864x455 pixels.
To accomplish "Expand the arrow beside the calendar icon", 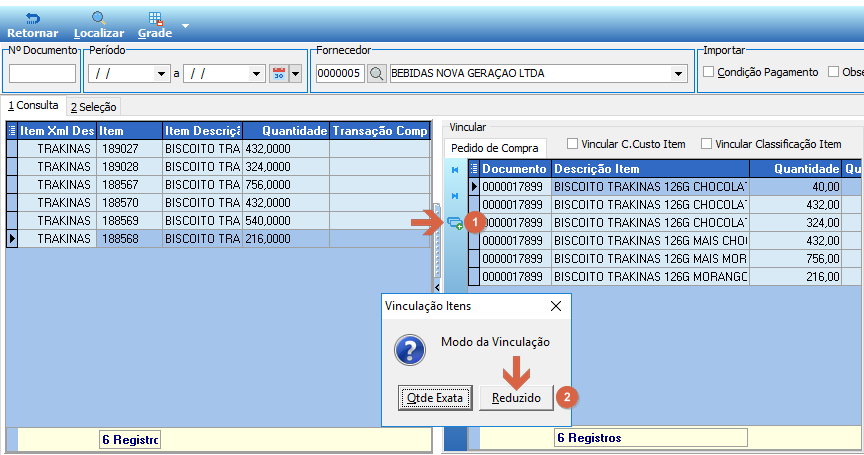I will pyautogui.click(x=296, y=73).
